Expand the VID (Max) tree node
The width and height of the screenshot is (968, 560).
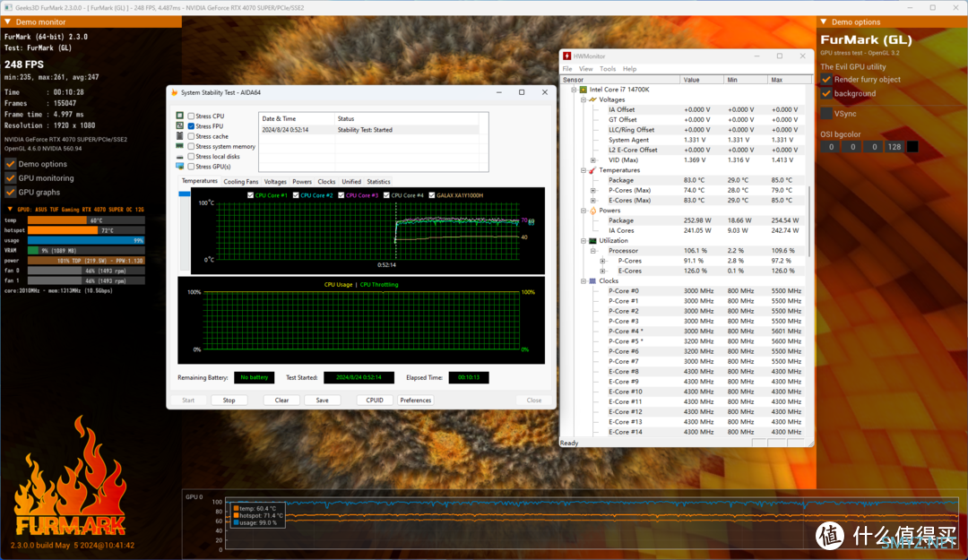coord(593,159)
